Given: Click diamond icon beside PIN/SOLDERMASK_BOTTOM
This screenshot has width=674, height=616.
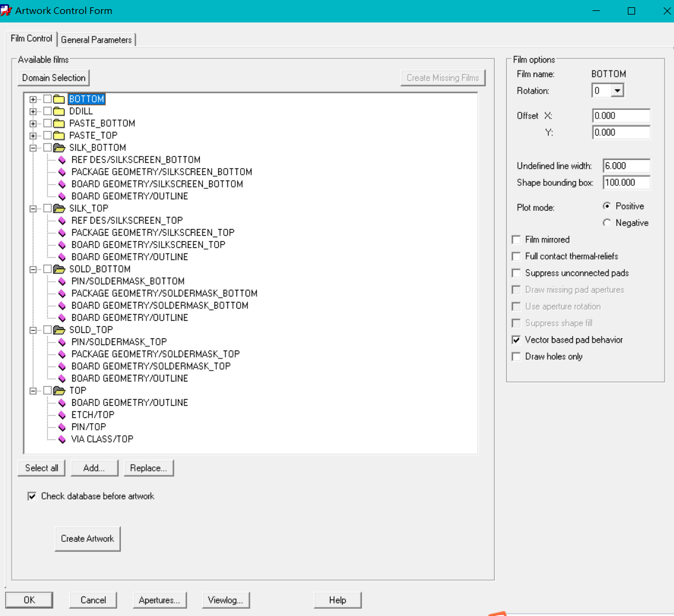Looking at the screenshot, I should pyautogui.click(x=63, y=281).
